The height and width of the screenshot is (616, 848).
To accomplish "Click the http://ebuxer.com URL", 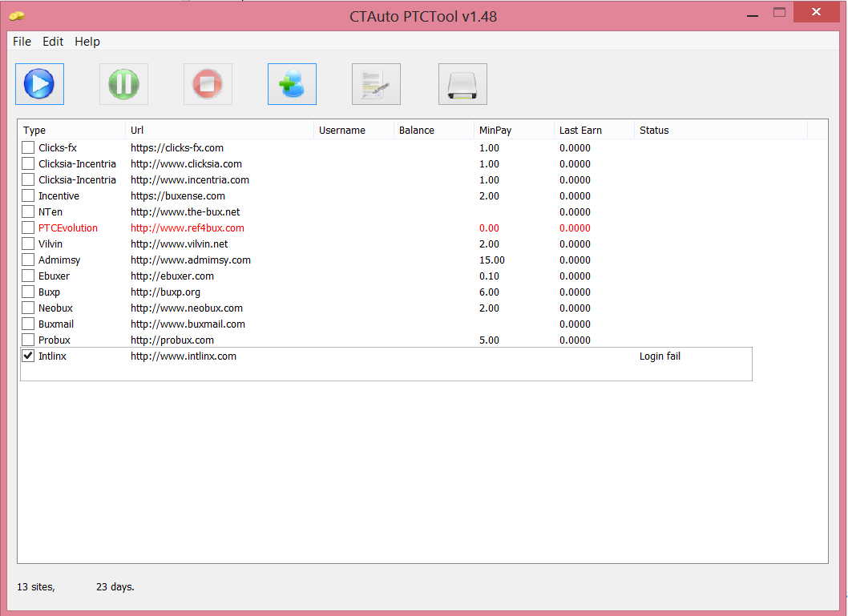I will click(172, 276).
